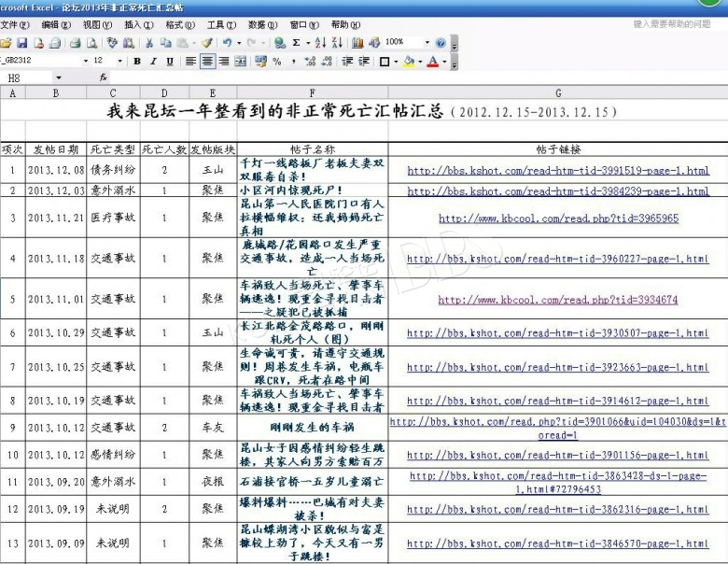Click the Print icon in toolbar

75,43
